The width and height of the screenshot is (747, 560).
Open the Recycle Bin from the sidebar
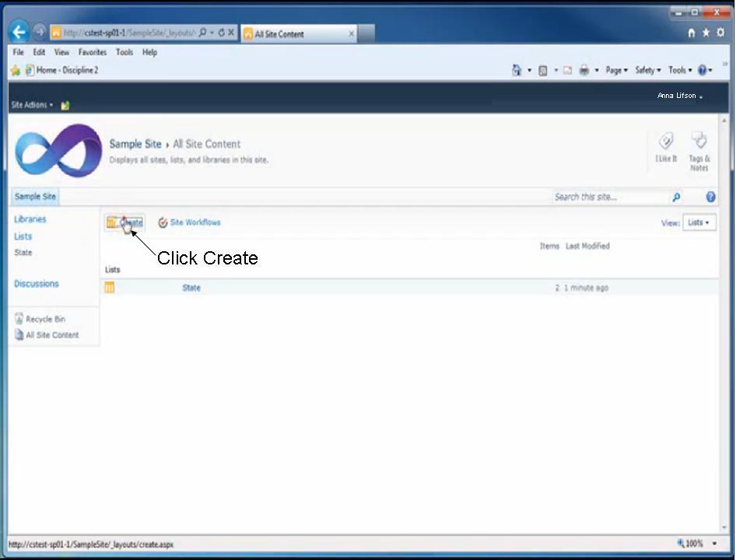pyautogui.click(x=45, y=319)
